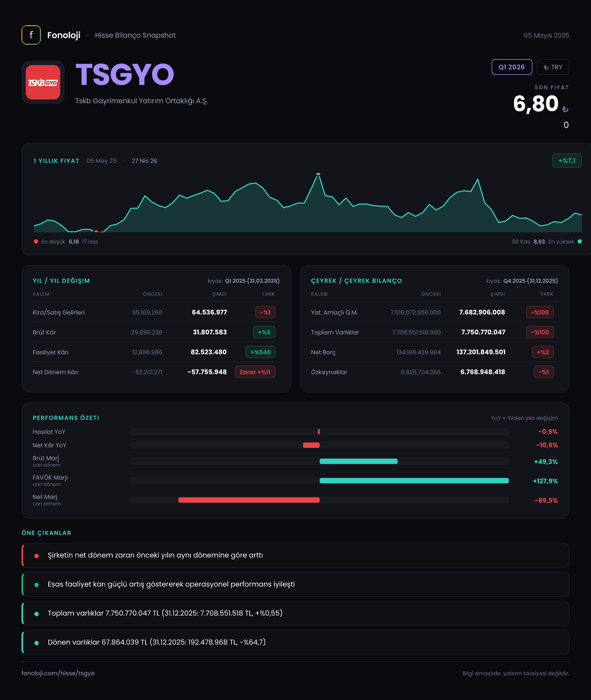
Task: Select the Q1 2026 period badge
Action: click(x=511, y=67)
